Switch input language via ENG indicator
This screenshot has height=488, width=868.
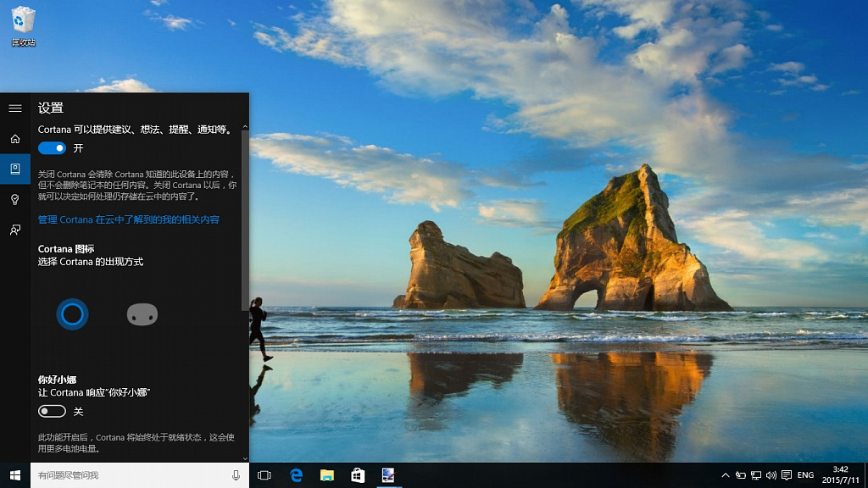tap(805, 475)
